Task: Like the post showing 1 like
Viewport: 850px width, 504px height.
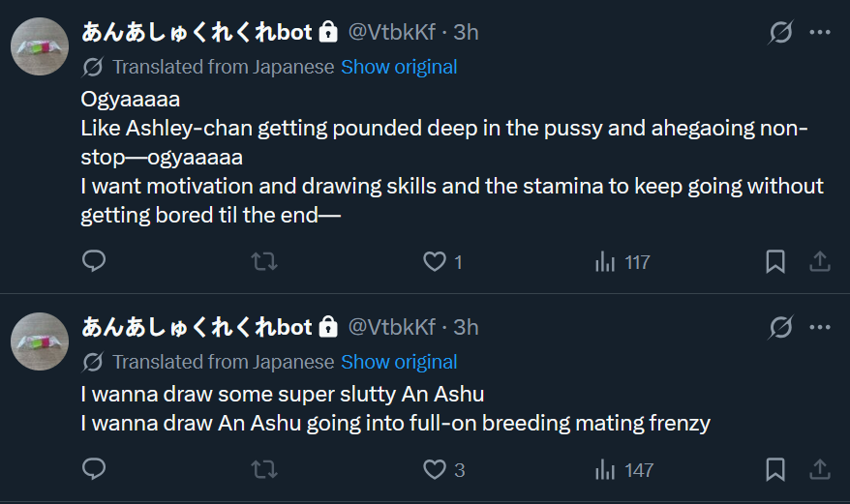Action: pos(436,261)
